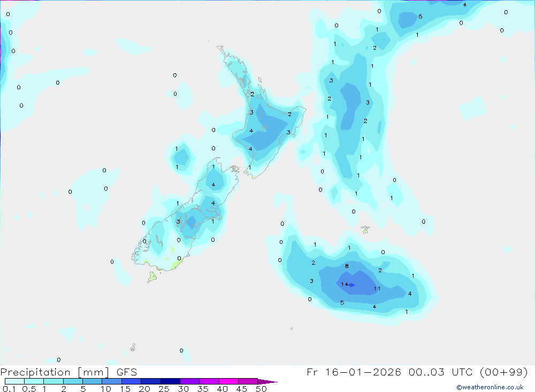Click the '14' precipitation value on the map
Screen dimensions: 535x392
344,284
